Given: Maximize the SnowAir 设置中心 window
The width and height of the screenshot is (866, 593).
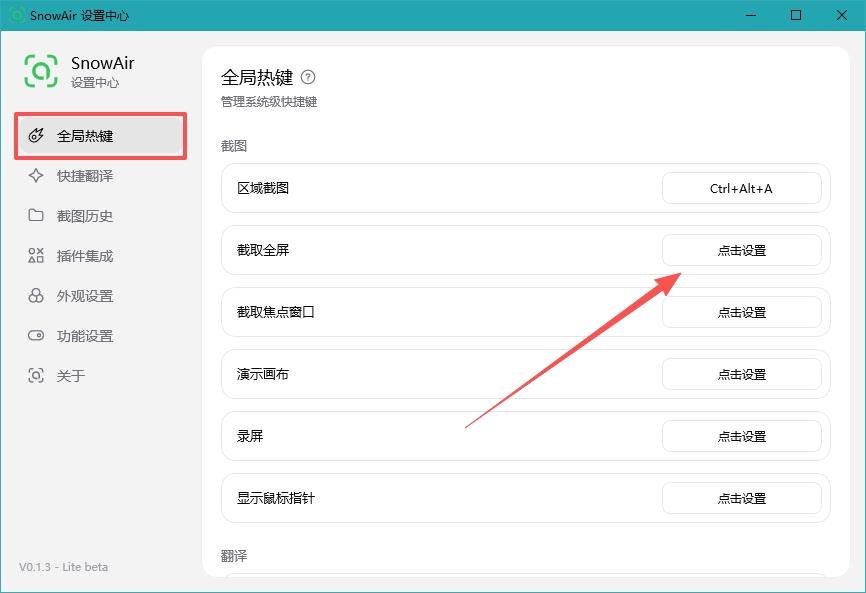Looking at the screenshot, I should click(x=796, y=15).
